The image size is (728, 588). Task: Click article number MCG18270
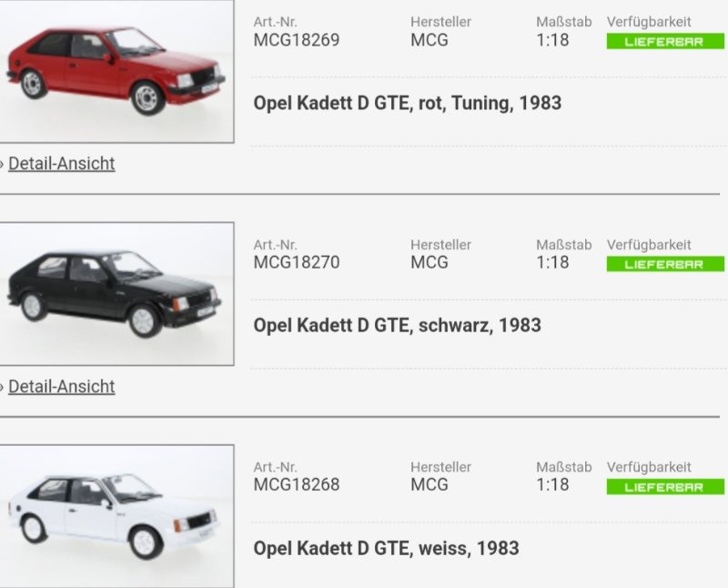tap(296, 262)
